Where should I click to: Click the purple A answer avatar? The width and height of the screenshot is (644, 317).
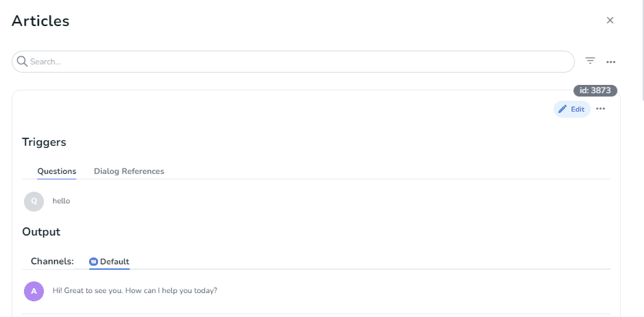[x=34, y=291]
